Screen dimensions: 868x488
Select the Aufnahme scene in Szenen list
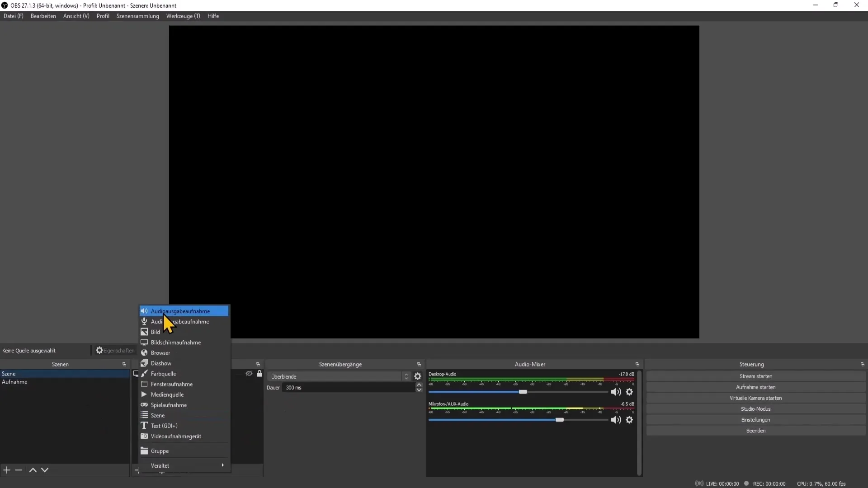(65, 382)
